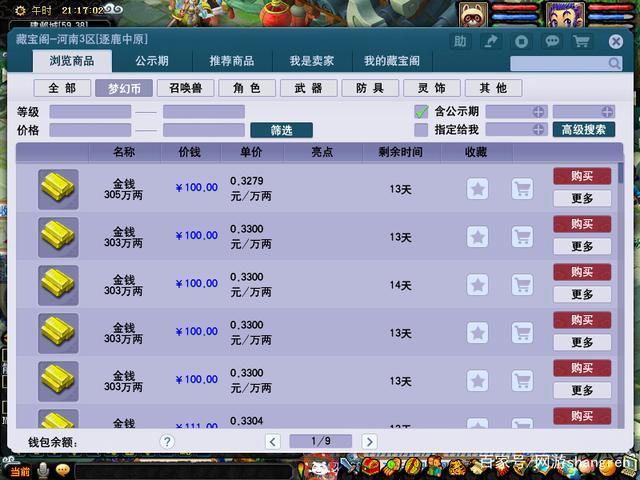Click the share arrow icon in title bar
640x480 pixels.
[491, 41]
